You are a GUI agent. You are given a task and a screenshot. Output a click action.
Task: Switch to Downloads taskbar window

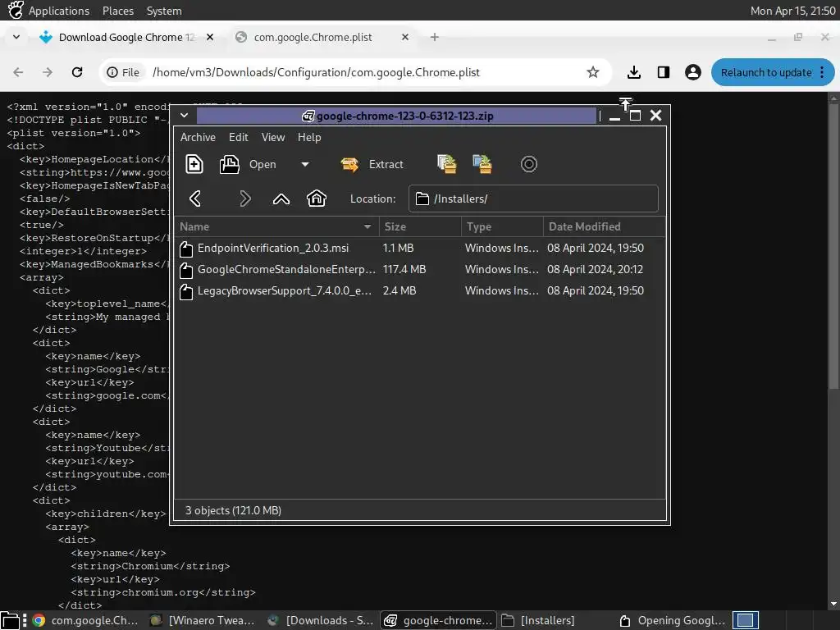321,620
